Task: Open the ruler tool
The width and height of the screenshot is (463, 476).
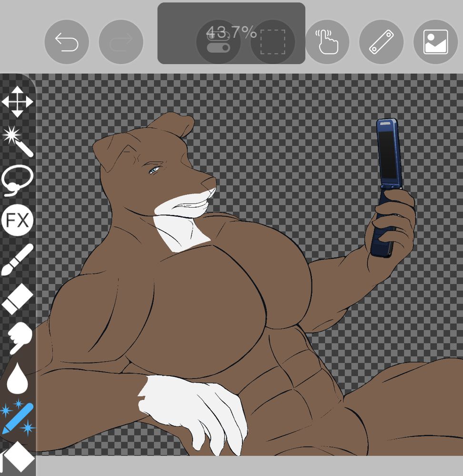Action: [381, 42]
